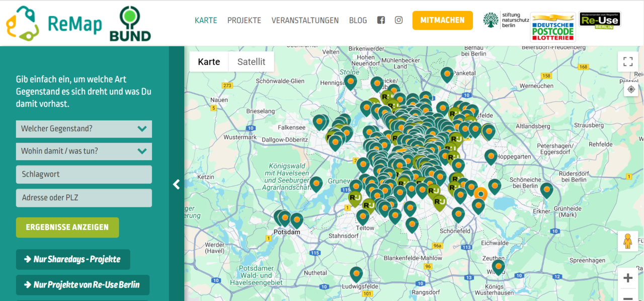Click the marker west of Grunewald
The height and width of the screenshot is (301, 644).
coord(316,184)
